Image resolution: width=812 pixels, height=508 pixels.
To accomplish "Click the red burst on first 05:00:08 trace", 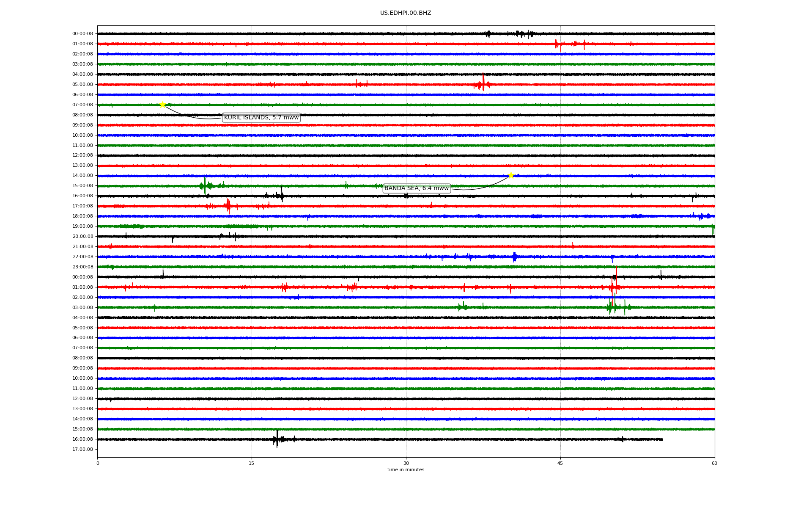I will (483, 83).
